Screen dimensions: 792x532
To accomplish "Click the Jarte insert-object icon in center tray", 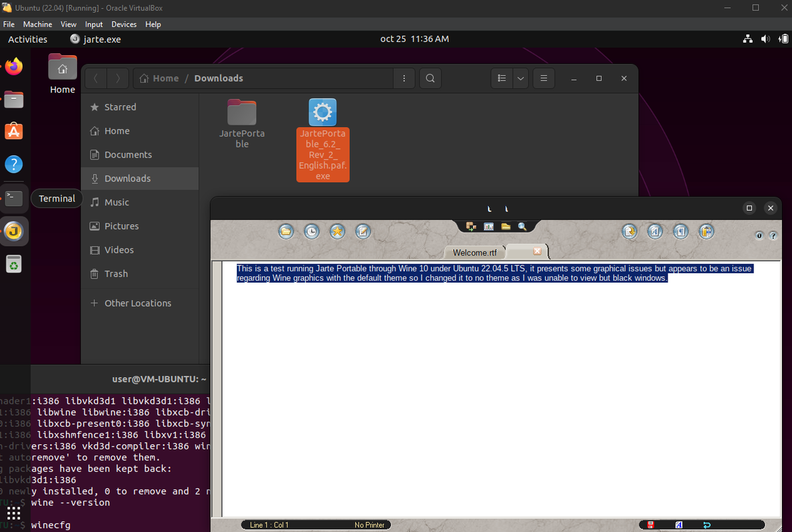I will [x=471, y=226].
